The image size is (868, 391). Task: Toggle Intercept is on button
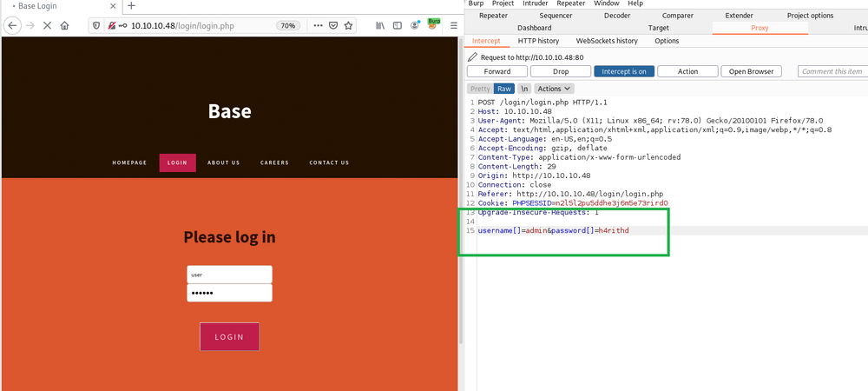pos(624,71)
